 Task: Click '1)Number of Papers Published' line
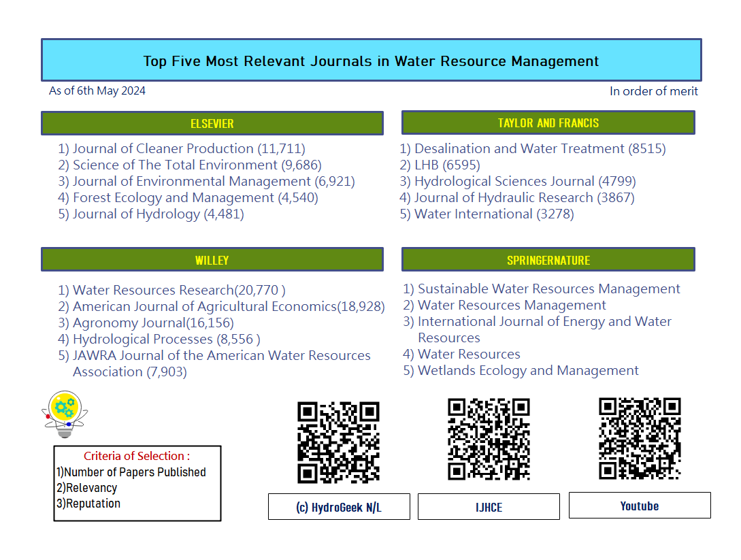131,472
